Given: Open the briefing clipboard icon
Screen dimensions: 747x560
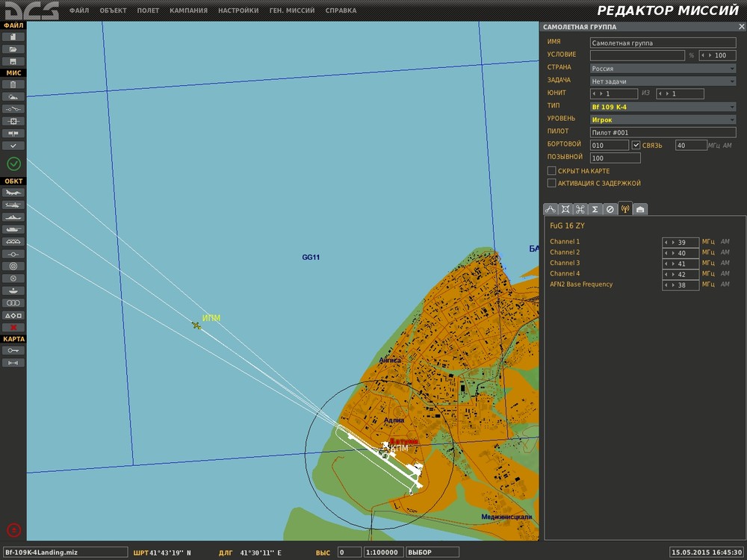Looking at the screenshot, I should 13,84.
